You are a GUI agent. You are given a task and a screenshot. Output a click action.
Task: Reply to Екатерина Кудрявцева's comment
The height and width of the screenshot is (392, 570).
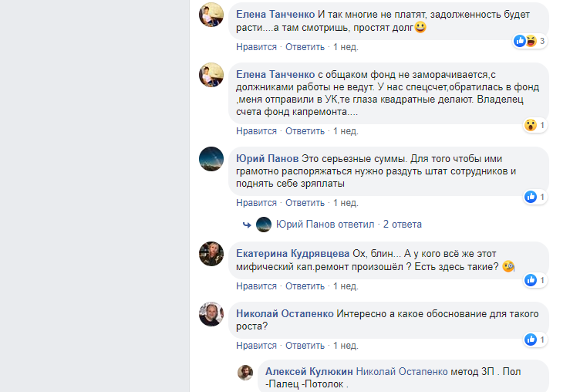coord(305,286)
